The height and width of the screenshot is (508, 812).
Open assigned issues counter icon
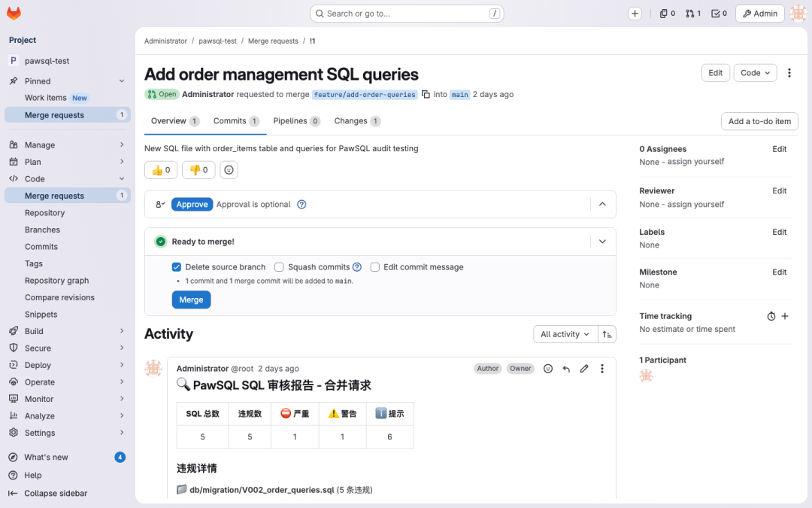tap(668, 14)
